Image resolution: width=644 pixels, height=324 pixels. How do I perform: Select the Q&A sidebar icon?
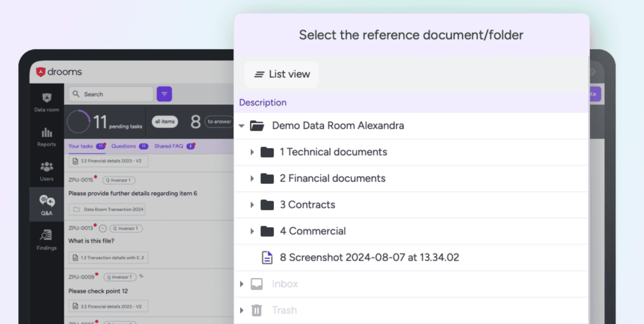46,205
